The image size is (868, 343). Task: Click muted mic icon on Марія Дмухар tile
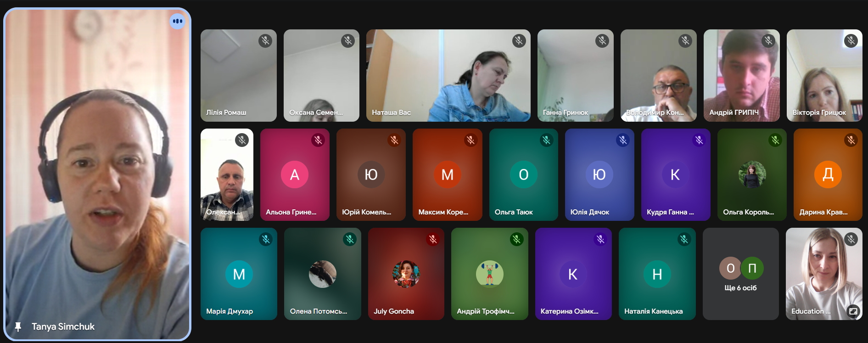tap(265, 239)
